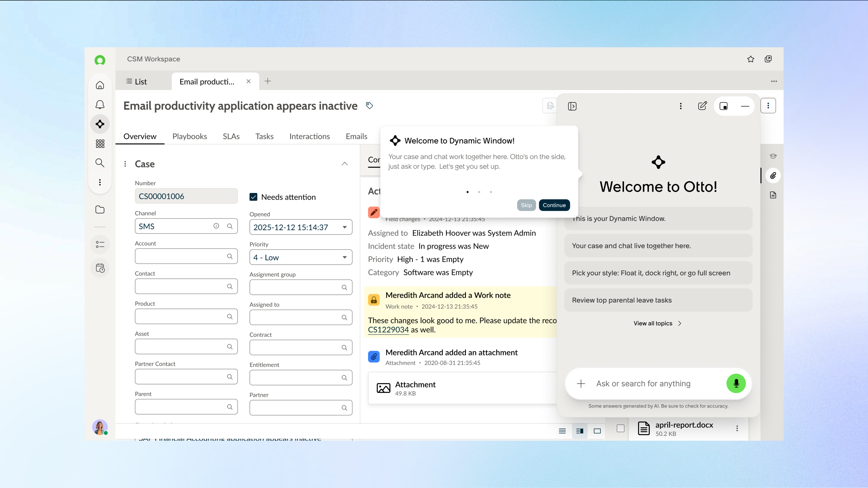Open the Priority 4 - Low dropdown
Viewport: 868px width, 488px height.
pos(301,257)
